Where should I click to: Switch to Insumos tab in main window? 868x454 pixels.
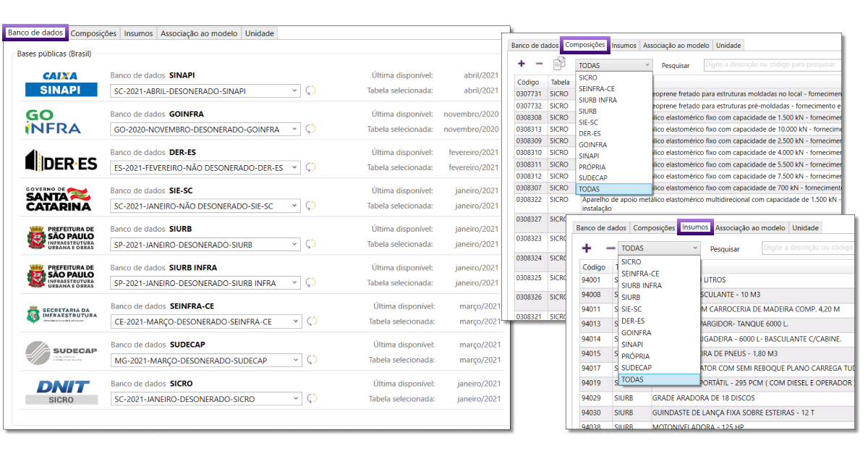tap(138, 33)
